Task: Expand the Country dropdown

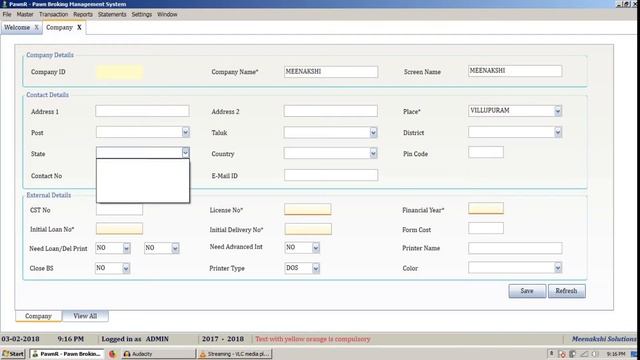Action: pos(373,153)
